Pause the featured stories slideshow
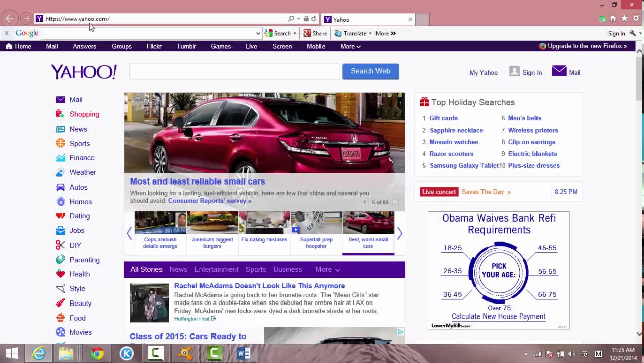644x363 pixels. pyautogui.click(x=395, y=202)
